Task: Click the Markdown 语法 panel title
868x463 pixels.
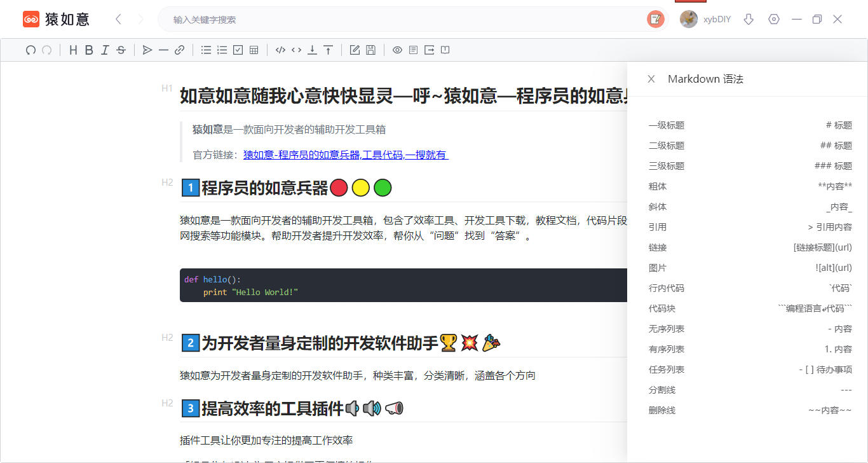Action: click(705, 79)
